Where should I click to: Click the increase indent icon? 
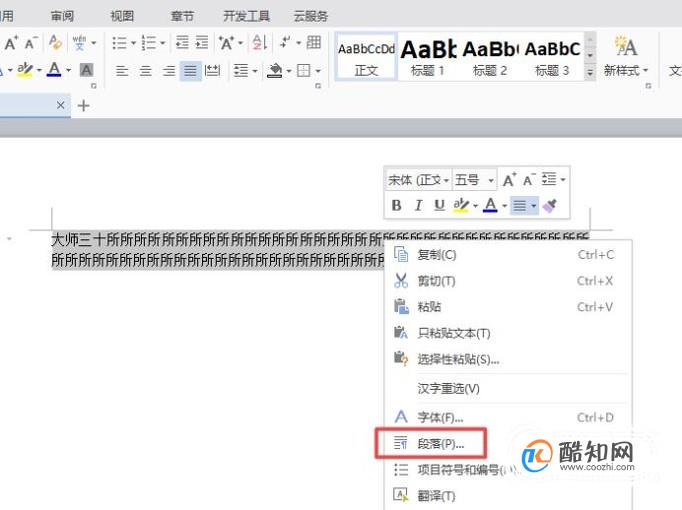[202, 43]
